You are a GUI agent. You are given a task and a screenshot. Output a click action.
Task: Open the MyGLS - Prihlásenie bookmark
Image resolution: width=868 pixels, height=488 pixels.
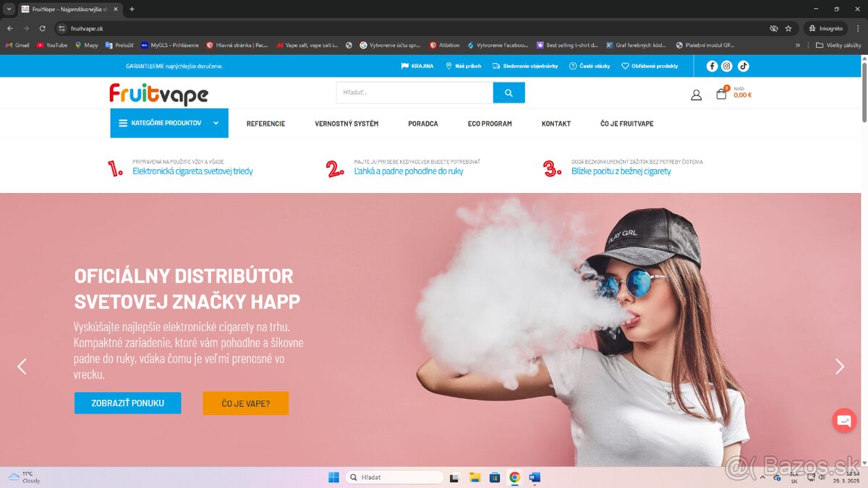coord(169,45)
